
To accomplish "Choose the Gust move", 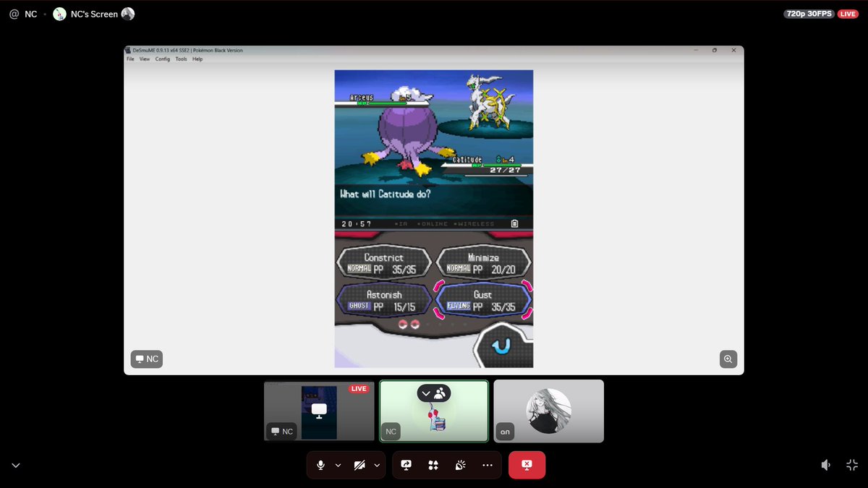I will (x=483, y=300).
